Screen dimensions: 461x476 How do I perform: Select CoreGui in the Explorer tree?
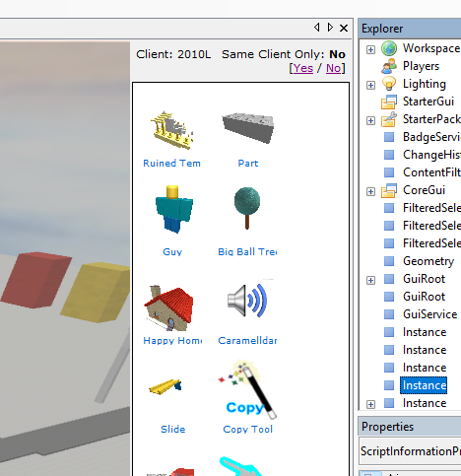(x=424, y=190)
